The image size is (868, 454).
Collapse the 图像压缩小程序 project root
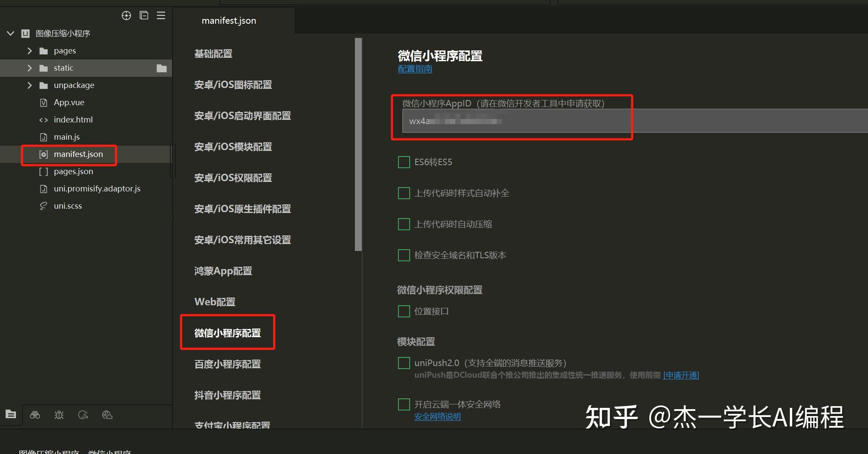(x=11, y=33)
